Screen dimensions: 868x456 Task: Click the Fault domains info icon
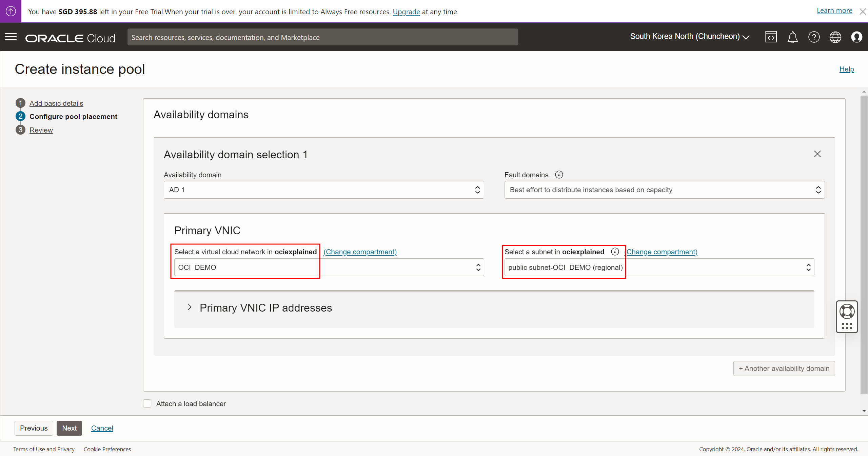pos(559,175)
